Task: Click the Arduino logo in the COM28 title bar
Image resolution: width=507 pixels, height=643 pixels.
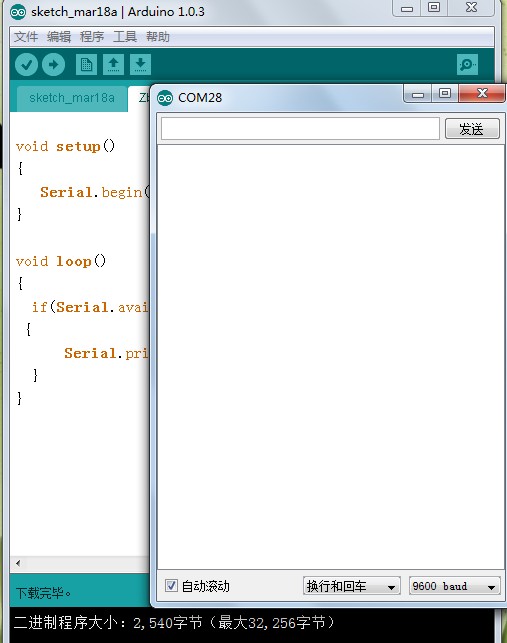Action: (x=165, y=98)
